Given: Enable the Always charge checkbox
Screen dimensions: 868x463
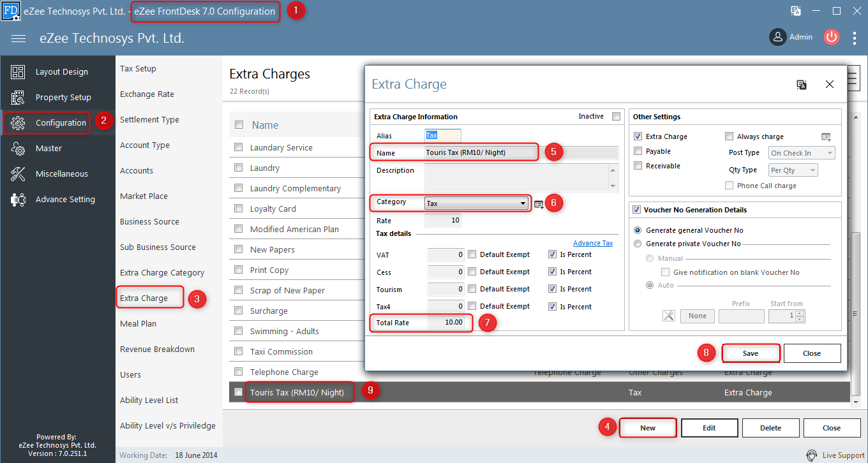Looking at the screenshot, I should pos(730,136).
